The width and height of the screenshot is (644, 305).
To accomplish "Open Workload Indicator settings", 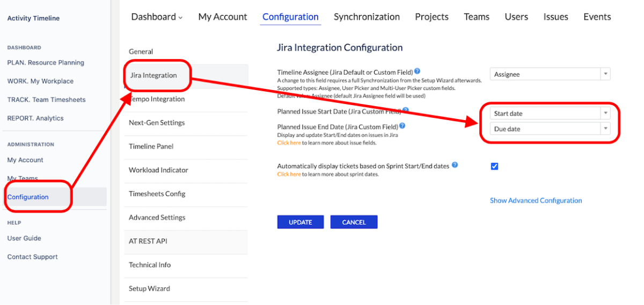I will point(186,170).
